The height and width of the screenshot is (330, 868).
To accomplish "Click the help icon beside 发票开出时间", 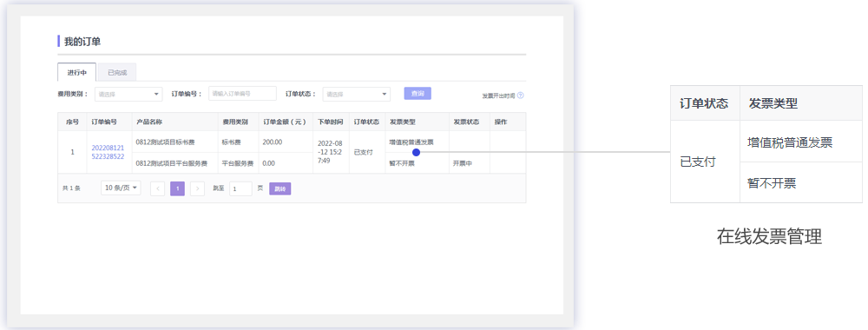I will 520,96.
